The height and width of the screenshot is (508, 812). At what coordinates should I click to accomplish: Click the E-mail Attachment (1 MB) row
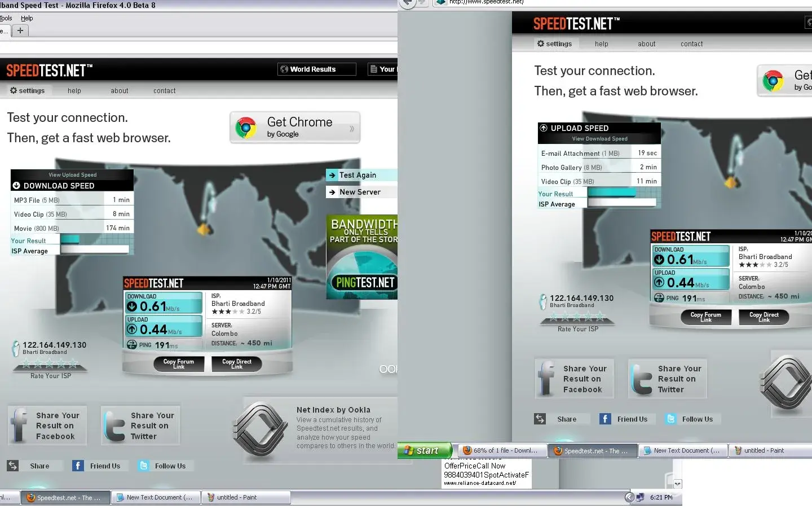point(599,153)
